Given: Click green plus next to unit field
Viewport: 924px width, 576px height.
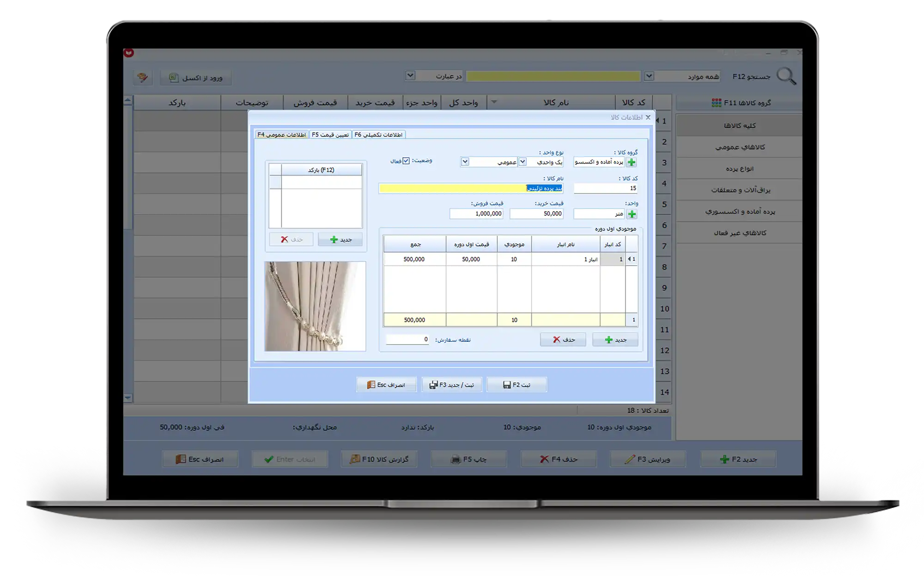Looking at the screenshot, I should coord(632,214).
